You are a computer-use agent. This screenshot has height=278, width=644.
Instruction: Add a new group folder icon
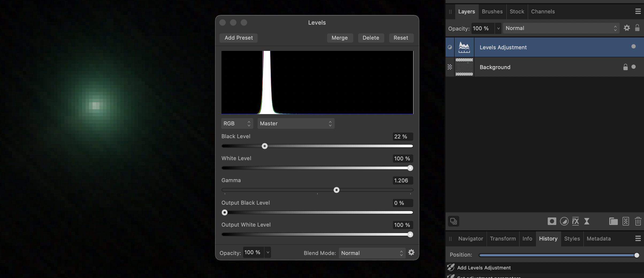[613, 221]
